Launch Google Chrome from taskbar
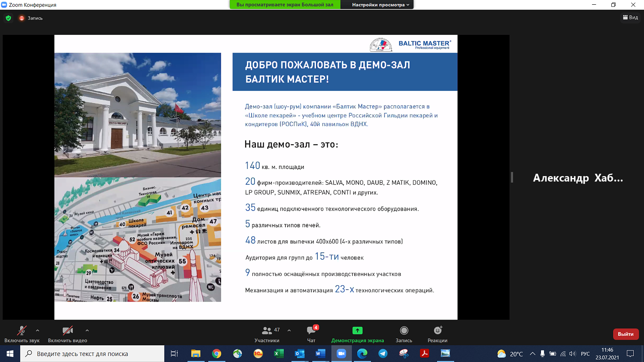The image size is (644, 362). (x=217, y=354)
